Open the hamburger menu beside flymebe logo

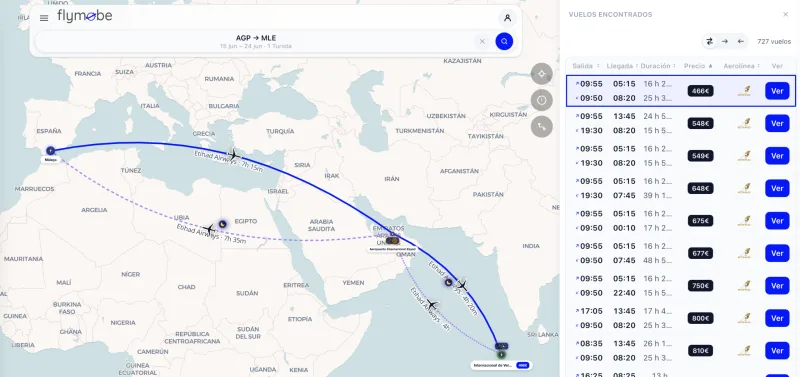coord(44,18)
